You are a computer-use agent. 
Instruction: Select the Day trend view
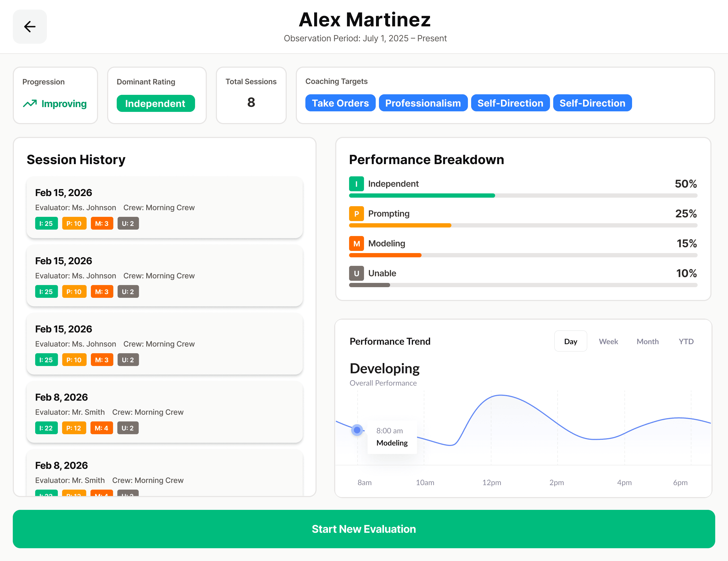tap(570, 342)
